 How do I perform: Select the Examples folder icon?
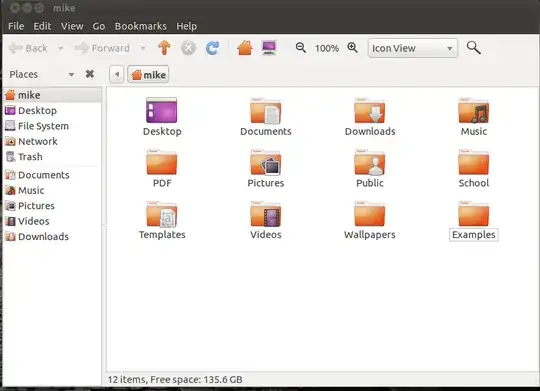pos(474,214)
